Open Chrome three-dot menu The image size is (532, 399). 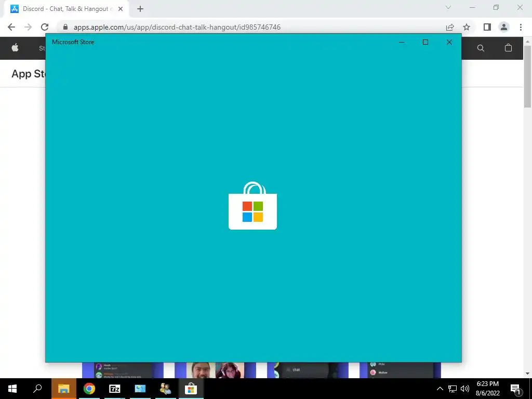tap(521, 27)
